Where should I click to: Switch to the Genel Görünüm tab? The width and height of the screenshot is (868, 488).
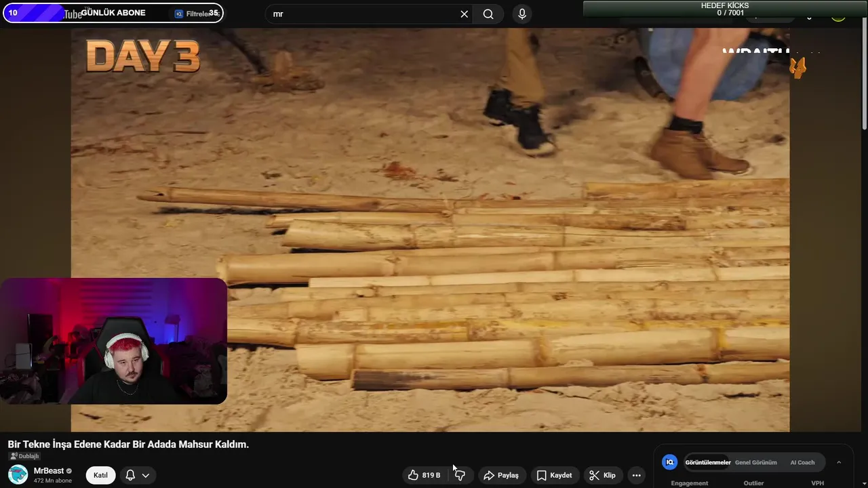pyautogui.click(x=755, y=462)
